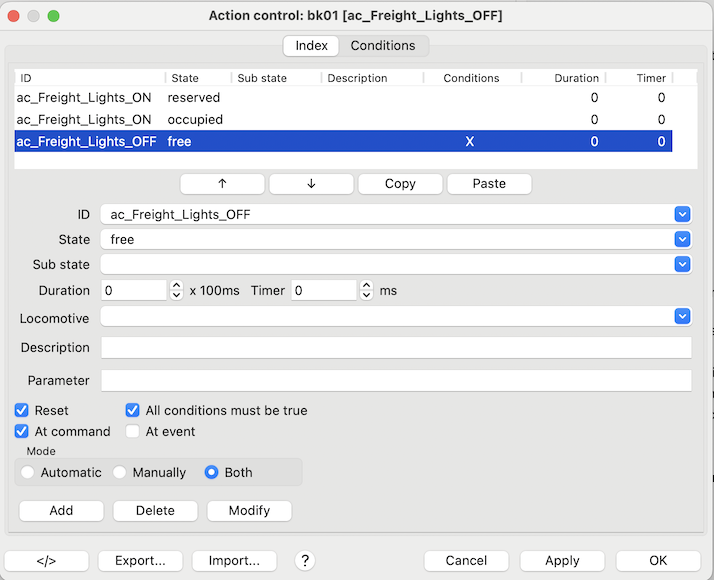
Task: Open the Locomotive dropdown
Action: (682, 317)
